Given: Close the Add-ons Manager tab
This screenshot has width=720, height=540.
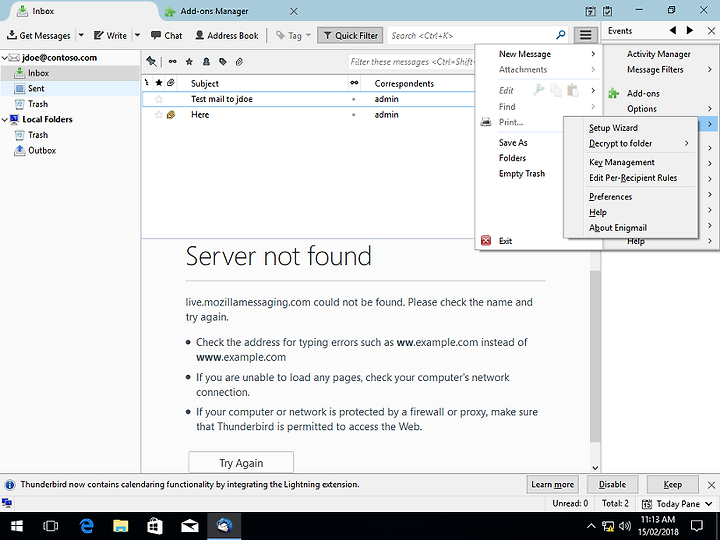Looking at the screenshot, I should 294,11.
